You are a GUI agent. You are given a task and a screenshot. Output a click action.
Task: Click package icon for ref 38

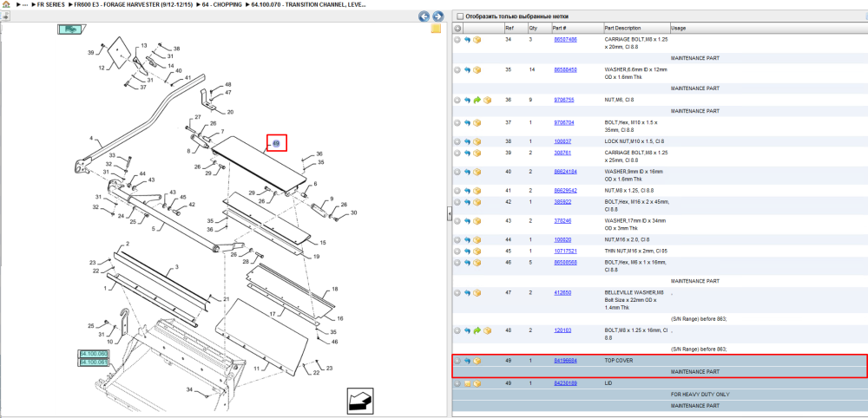tap(477, 141)
